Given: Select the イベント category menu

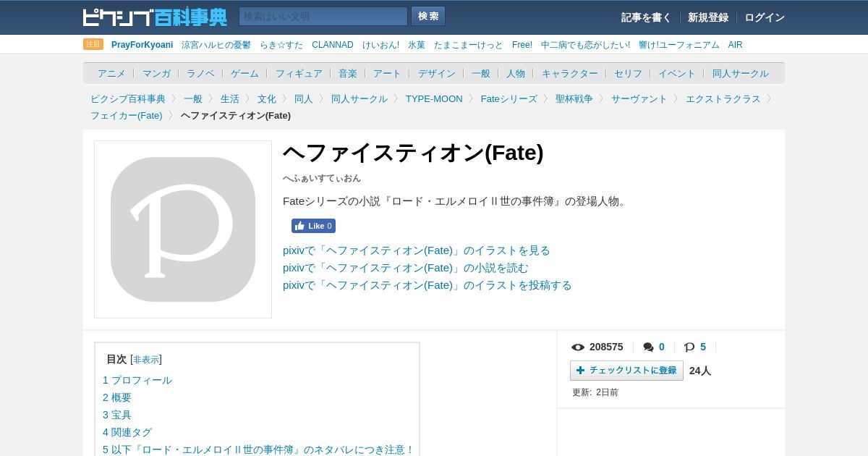Looking at the screenshot, I should click(677, 73).
